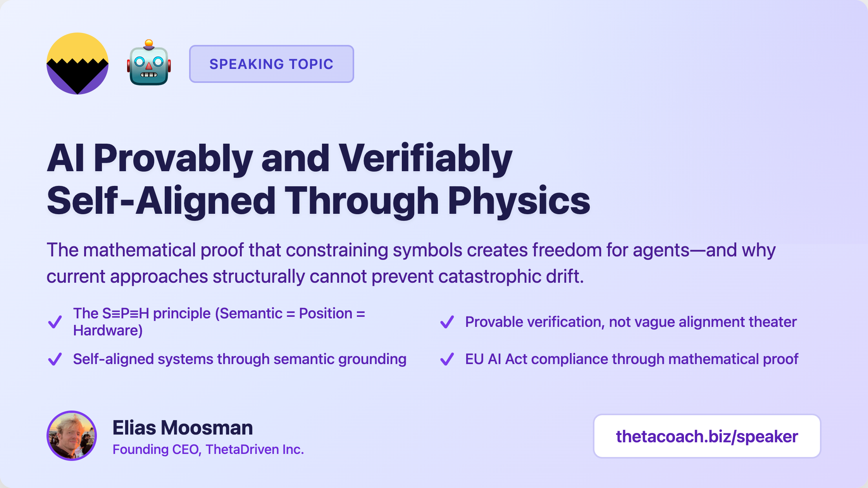Click the S≡P≡H principle bullet text

[x=219, y=314]
